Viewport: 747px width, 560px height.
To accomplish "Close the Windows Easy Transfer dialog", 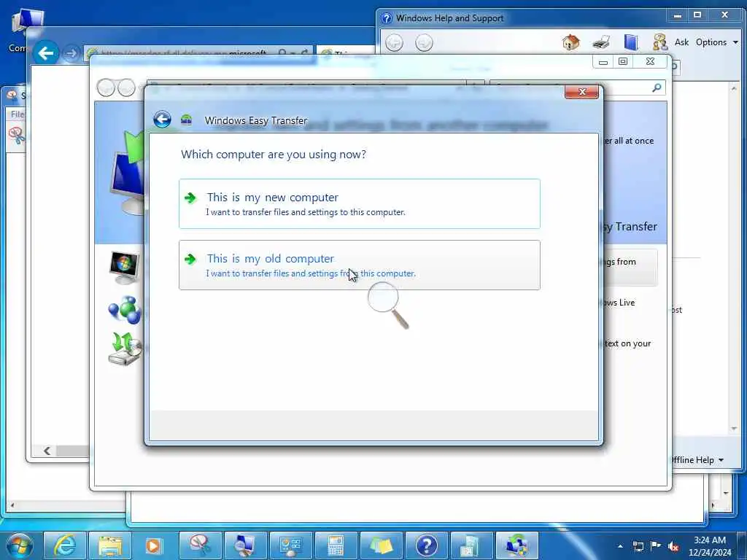I will (581, 92).
